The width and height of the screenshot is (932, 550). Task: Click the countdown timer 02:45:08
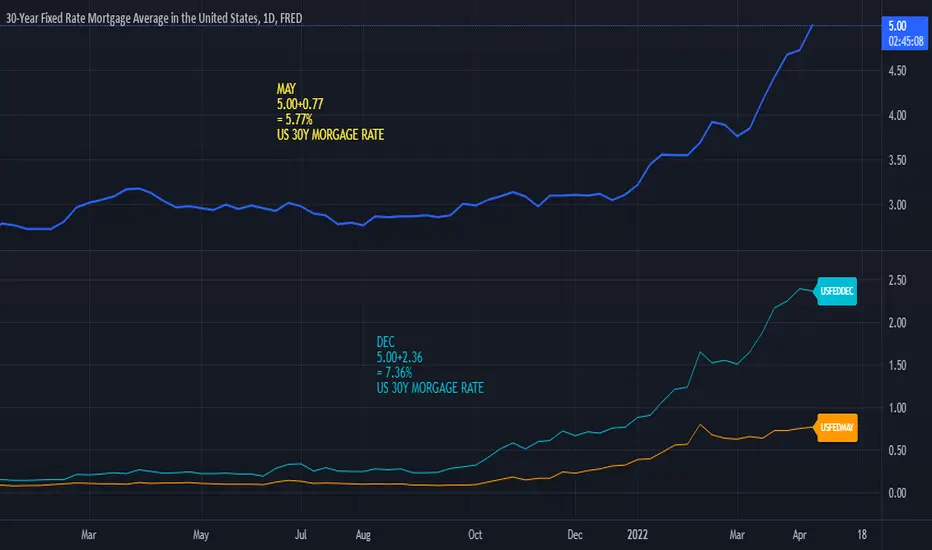906,42
